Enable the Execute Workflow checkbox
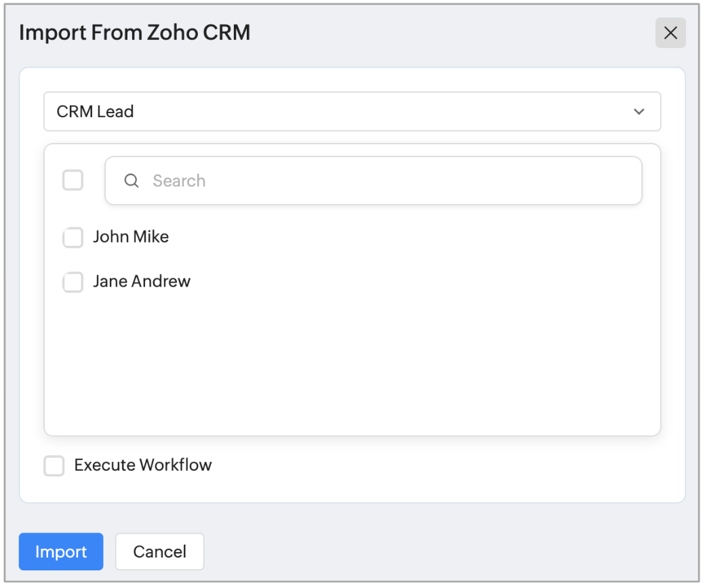The width and height of the screenshot is (705, 588). pyautogui.click(x=54, y=466)
